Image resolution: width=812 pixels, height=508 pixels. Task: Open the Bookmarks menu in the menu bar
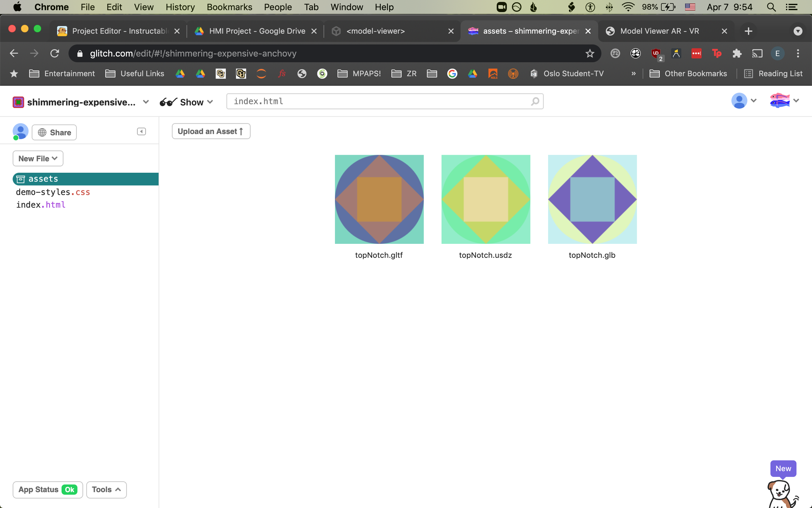tap(229, 7)
